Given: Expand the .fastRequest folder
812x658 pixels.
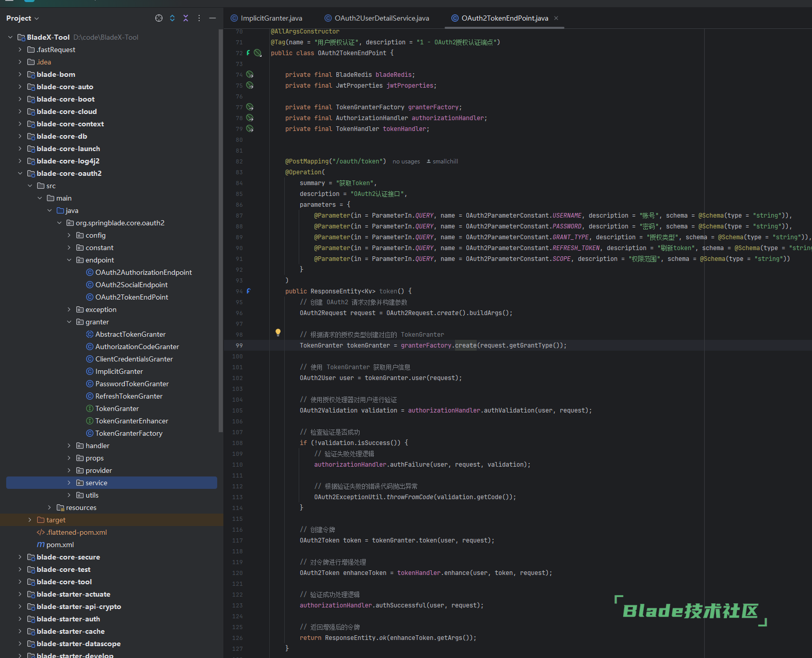Looking at the screenshot, I should (x=20, y=50).
